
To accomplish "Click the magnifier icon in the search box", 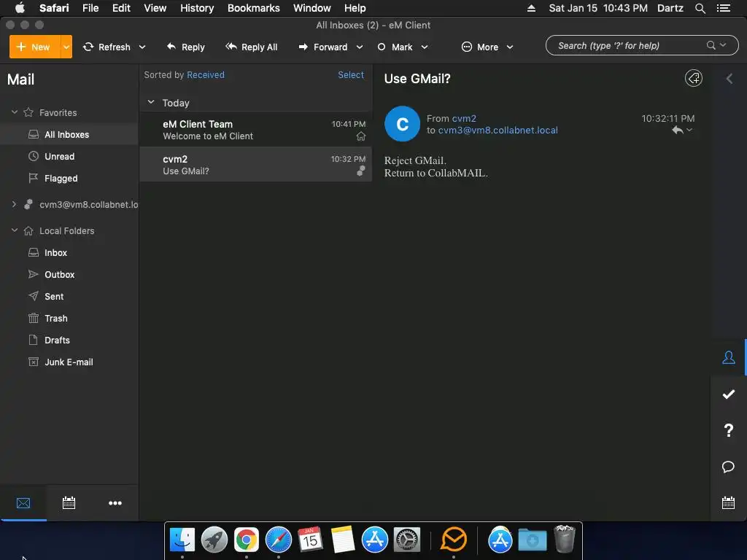I will tap(711, 45).
